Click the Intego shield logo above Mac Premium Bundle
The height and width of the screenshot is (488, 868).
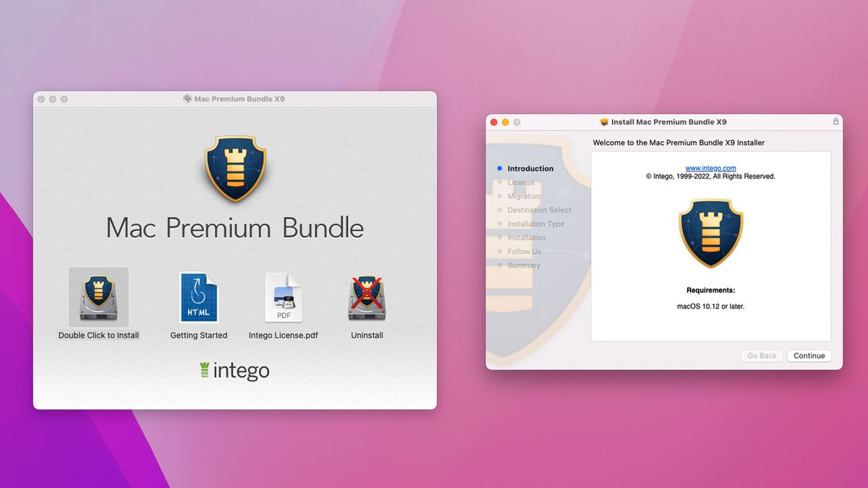[234, 168]
